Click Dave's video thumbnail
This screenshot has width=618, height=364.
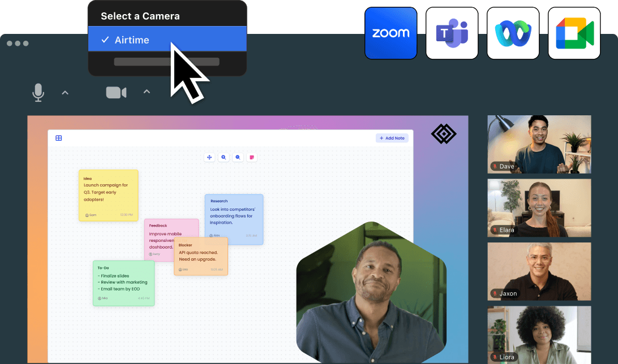point(539,145)
